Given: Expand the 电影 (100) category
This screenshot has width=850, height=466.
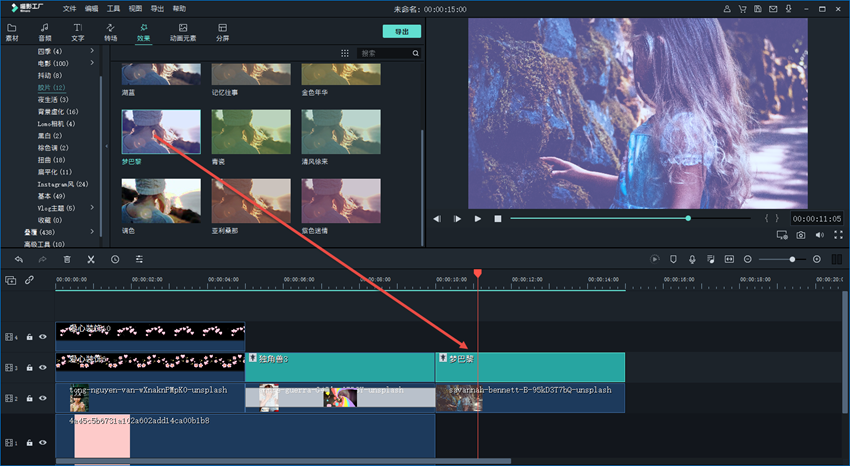Looking at the screenshot, I should pyautogui.click(x=93, y=63).
